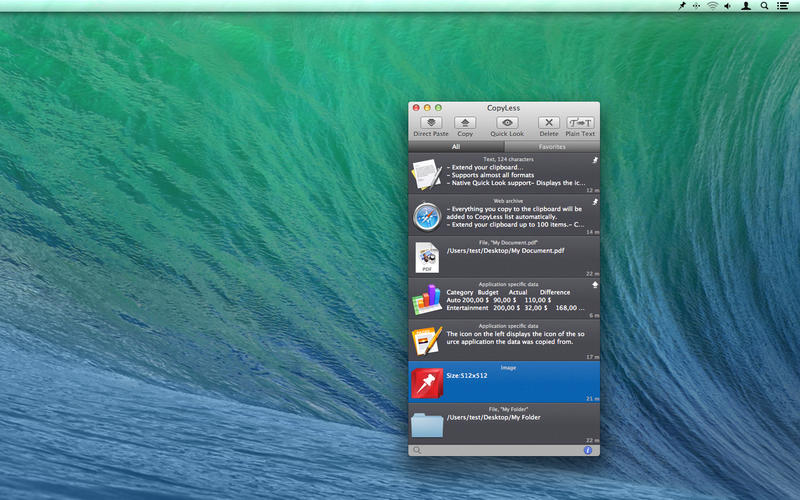Open the Wi-Fi menu in the menu bar
Screen dimensions: 800x500
713,6
